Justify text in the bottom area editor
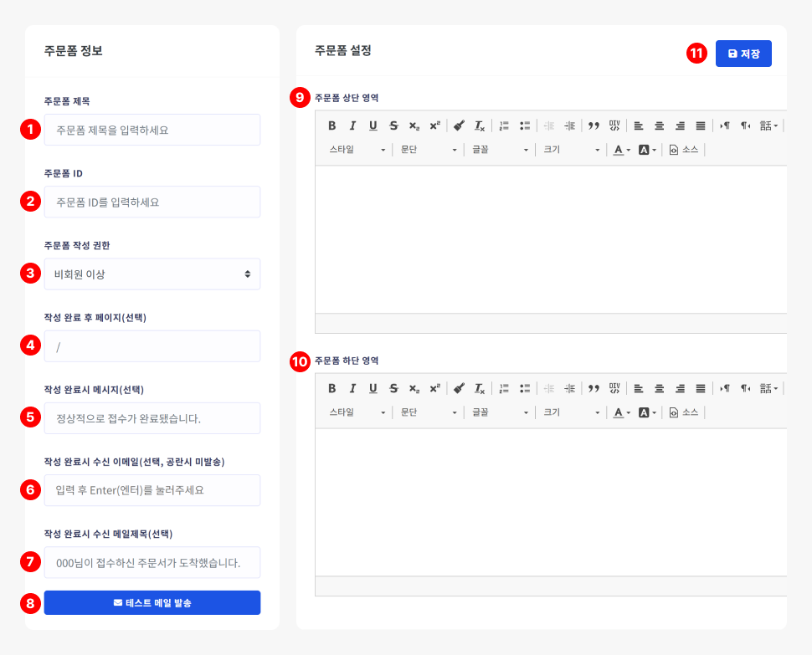812x655 pixels. point(701,388)
